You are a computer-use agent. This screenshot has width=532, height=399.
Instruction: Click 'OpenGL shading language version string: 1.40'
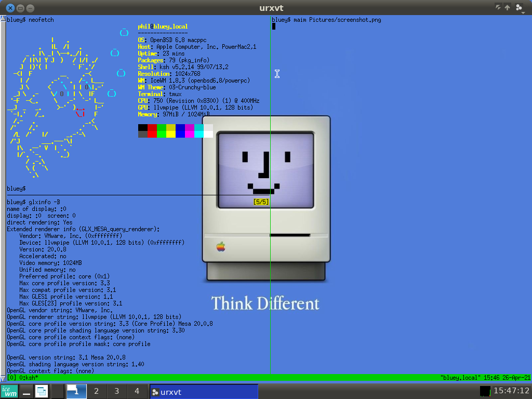click(76, 364)
